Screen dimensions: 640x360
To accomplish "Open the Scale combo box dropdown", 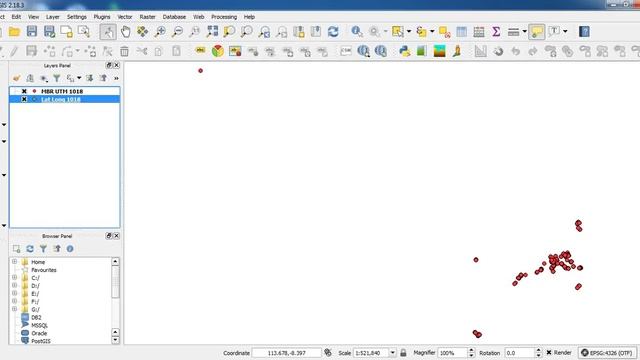I will 392,353.
